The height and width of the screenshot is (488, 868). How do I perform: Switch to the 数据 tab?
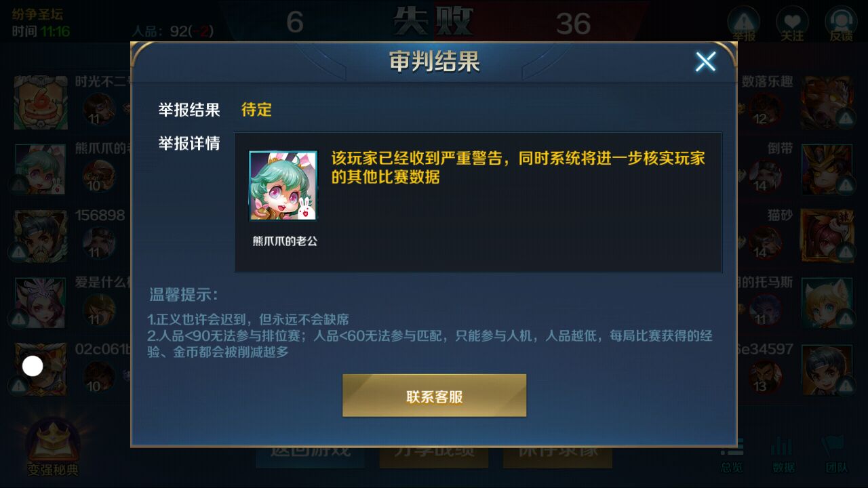click(x=783, y=455)
